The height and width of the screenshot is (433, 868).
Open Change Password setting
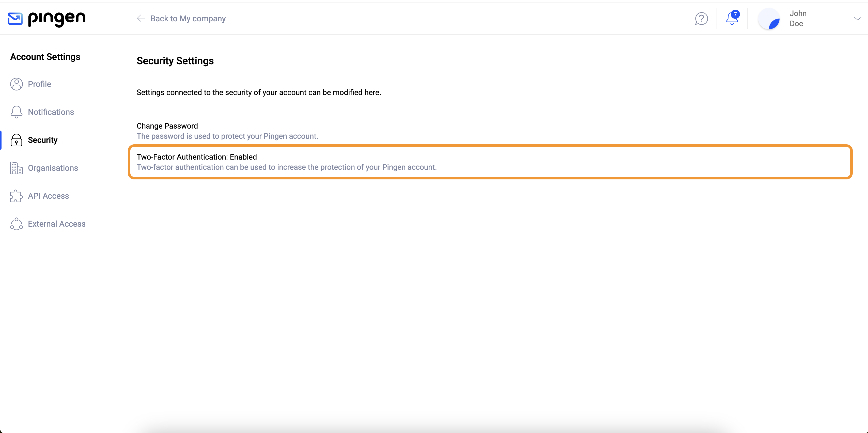[x=490, y=131]
